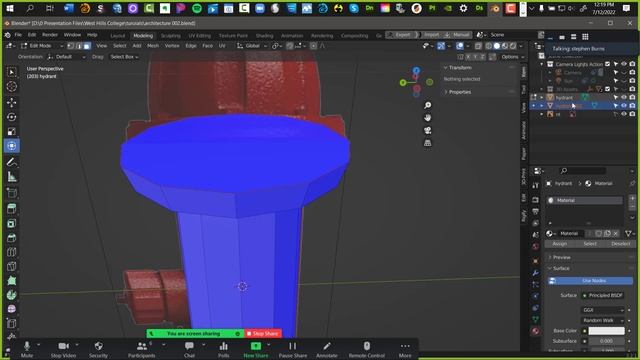Image resolution: width=640 pixels, height=360 pixels.
Task: Open the Tool properties tab icon
Action: [x=535, y=185]
